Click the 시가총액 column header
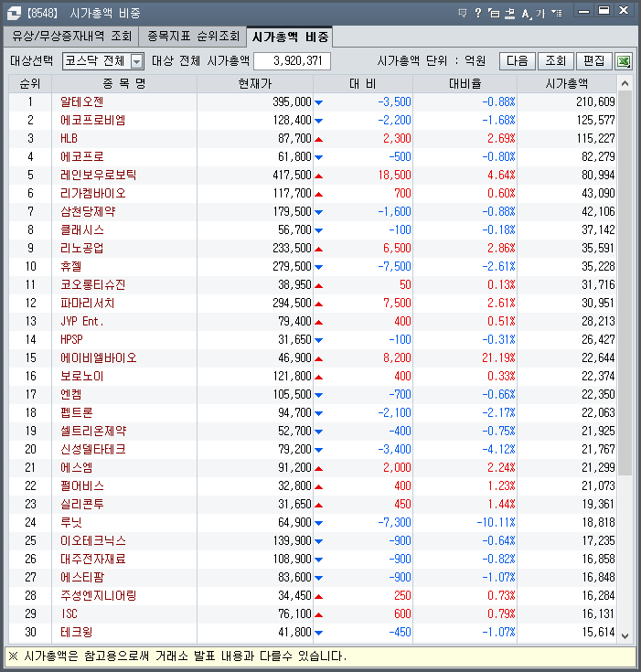 point(567,83)
